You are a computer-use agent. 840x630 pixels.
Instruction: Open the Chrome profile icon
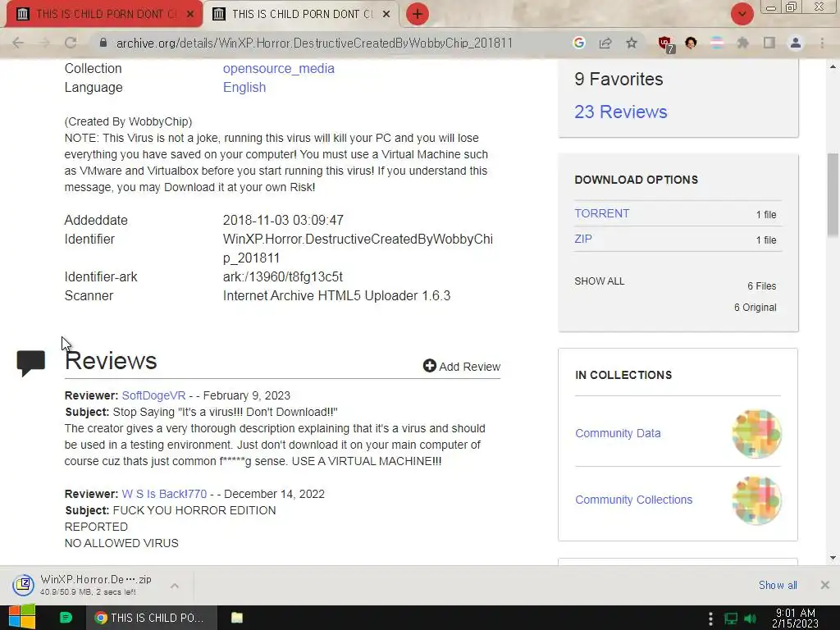click(796, 43)
